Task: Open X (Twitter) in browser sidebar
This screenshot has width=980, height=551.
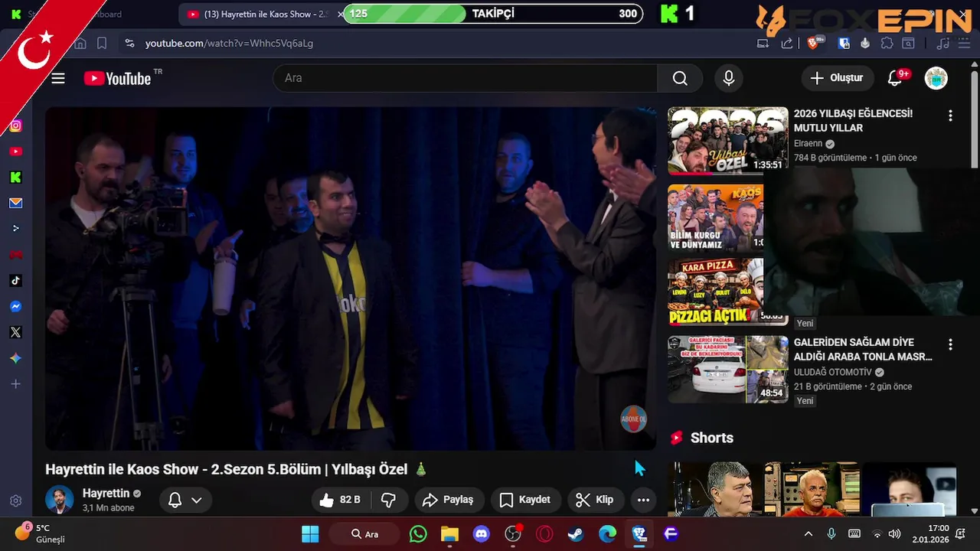Action: [15, 332]
